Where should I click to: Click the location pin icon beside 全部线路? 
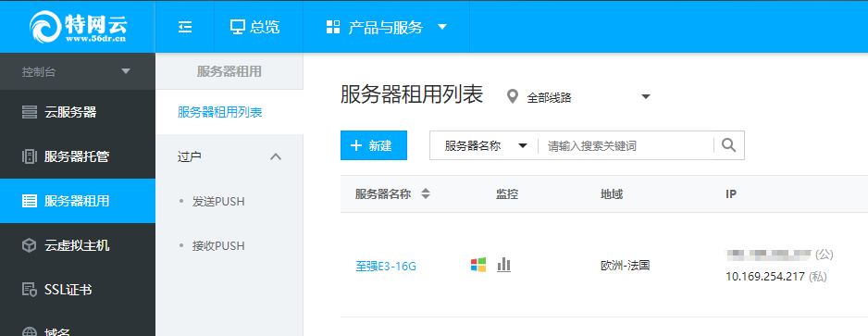click(513, 97)
